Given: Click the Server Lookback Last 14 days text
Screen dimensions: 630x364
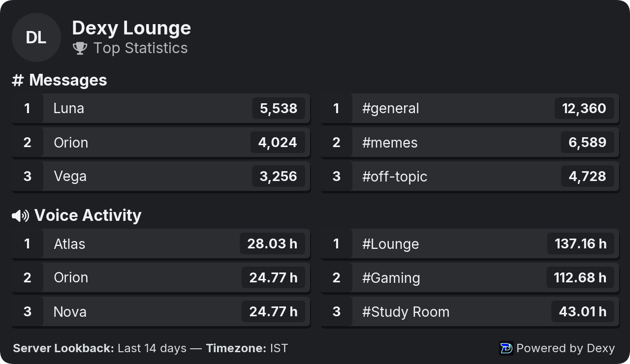Looking at the screenshot, I should [x=100, y=348].
